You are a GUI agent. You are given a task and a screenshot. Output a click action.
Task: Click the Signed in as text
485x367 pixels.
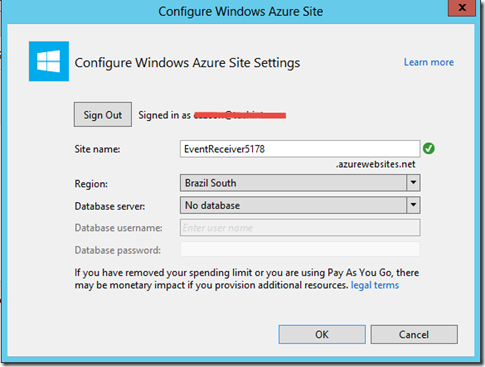[164, 115]
